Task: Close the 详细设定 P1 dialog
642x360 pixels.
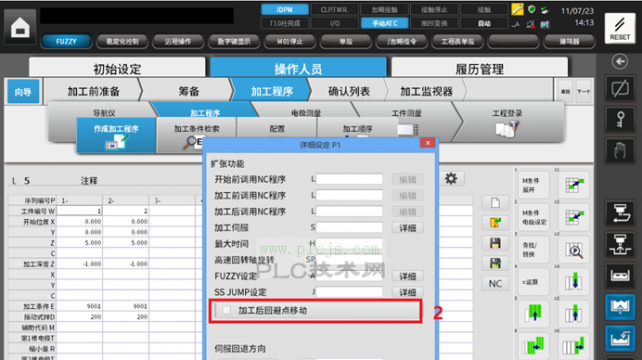Action: pos(427,143)
